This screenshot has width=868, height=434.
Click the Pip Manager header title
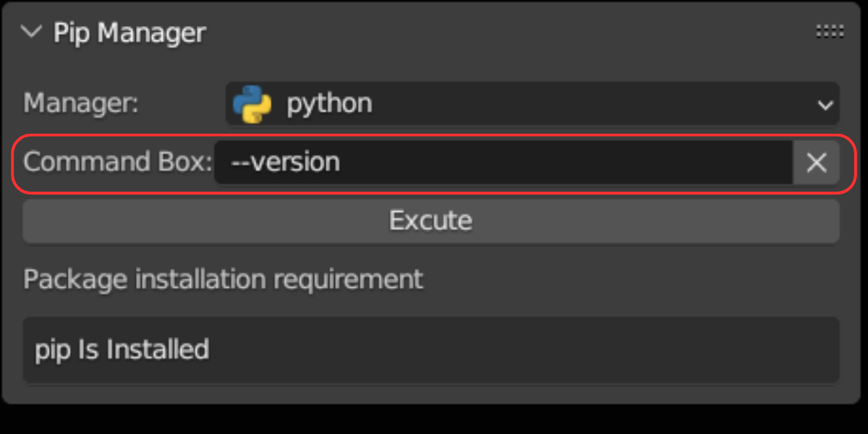pyautogui.click(x=129, y=33)
